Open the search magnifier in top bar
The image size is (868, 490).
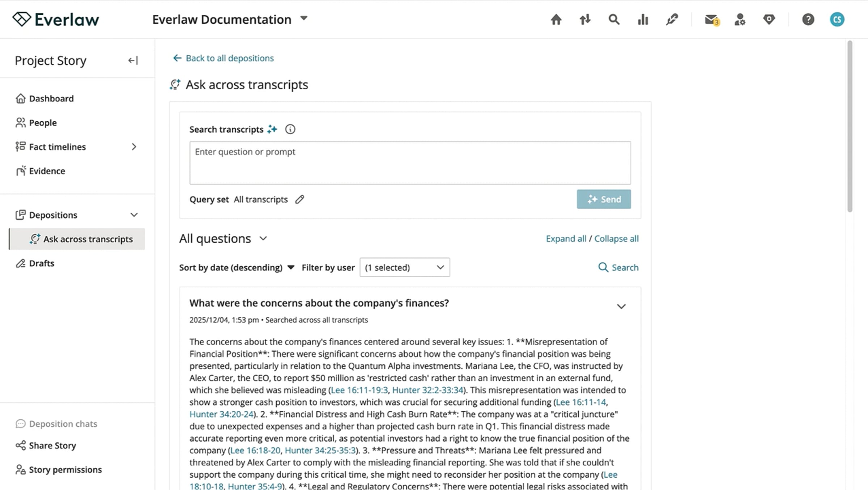[614, 20]
